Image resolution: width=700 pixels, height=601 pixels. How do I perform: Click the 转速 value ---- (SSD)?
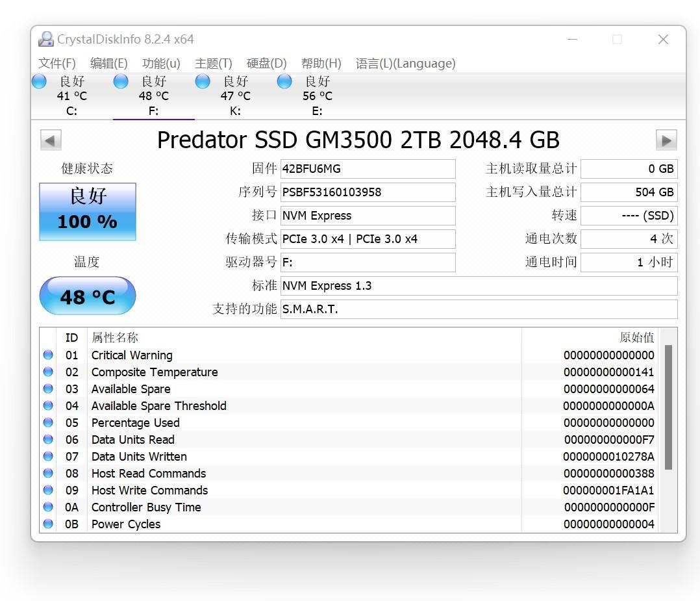coord(629,215)
